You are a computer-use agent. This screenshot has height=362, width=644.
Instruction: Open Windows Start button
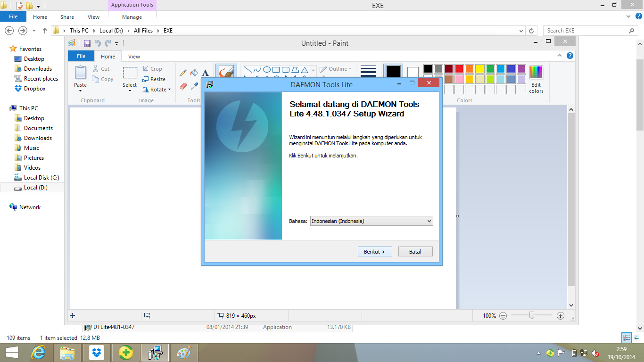(12, 353)
